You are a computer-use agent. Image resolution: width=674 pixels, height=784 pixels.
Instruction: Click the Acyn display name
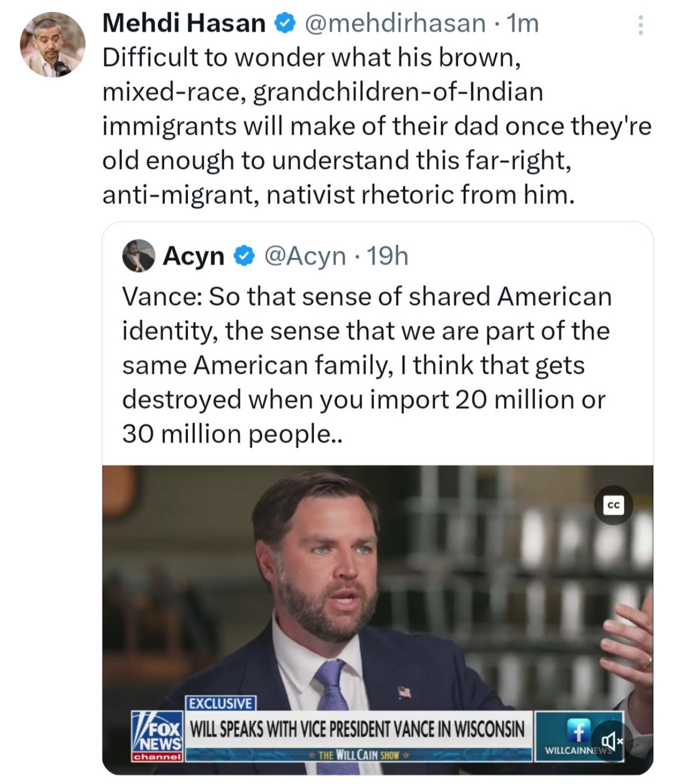click(194, 256)
